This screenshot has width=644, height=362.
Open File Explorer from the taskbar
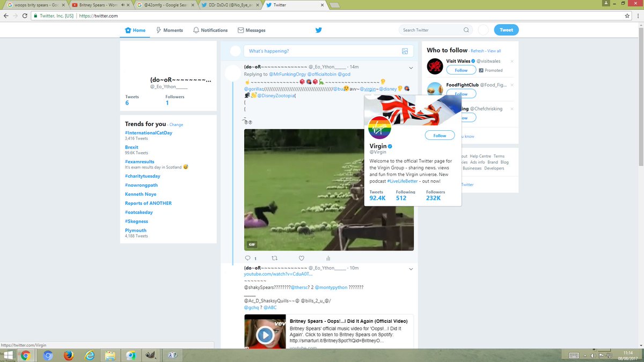(110, 355)
